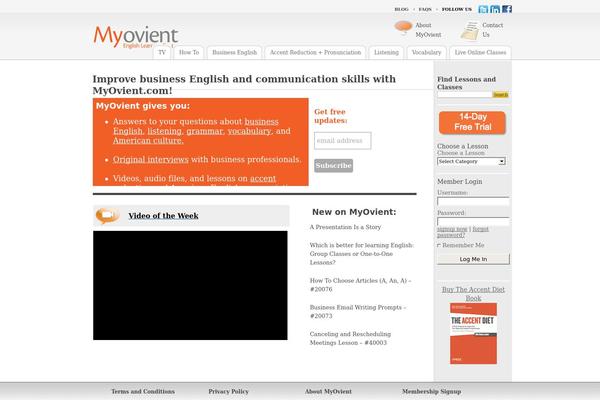The height and width of the screenshot is (400, 600).
Task: Follow the 'vocabulary' link in orange box
Action: tap(249, 131)
